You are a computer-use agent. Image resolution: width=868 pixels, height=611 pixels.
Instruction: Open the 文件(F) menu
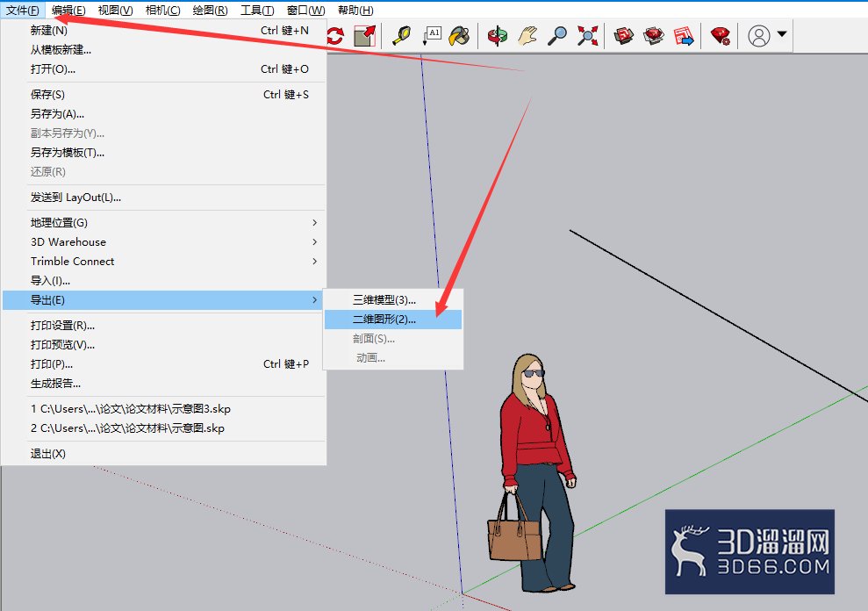23,11
